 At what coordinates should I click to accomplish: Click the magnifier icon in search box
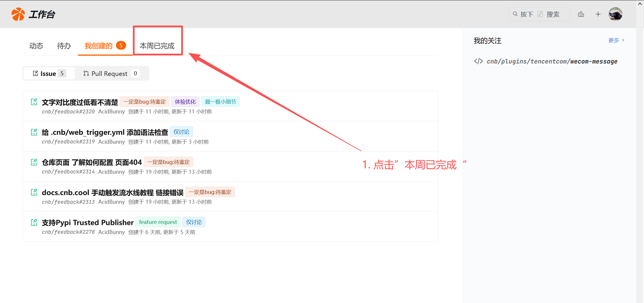pyautogui.click(x=515, y=14)
